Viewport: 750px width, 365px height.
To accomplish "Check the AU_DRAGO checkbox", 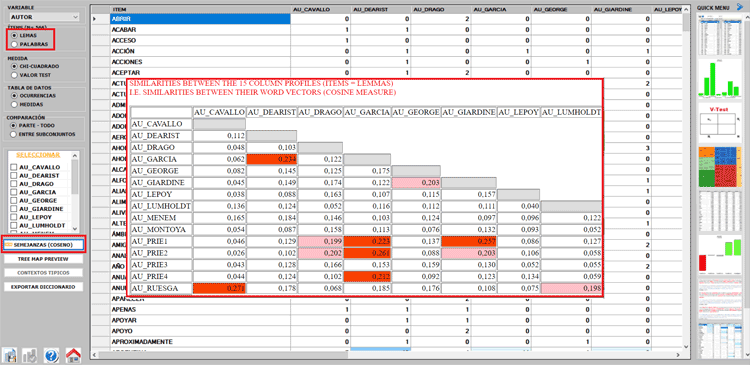I will (13, 184).
